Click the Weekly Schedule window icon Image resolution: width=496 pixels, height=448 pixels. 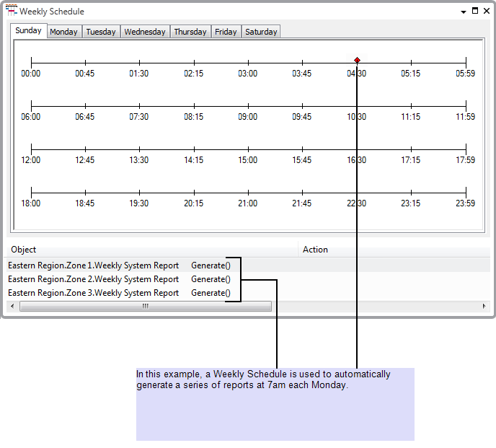11,11
